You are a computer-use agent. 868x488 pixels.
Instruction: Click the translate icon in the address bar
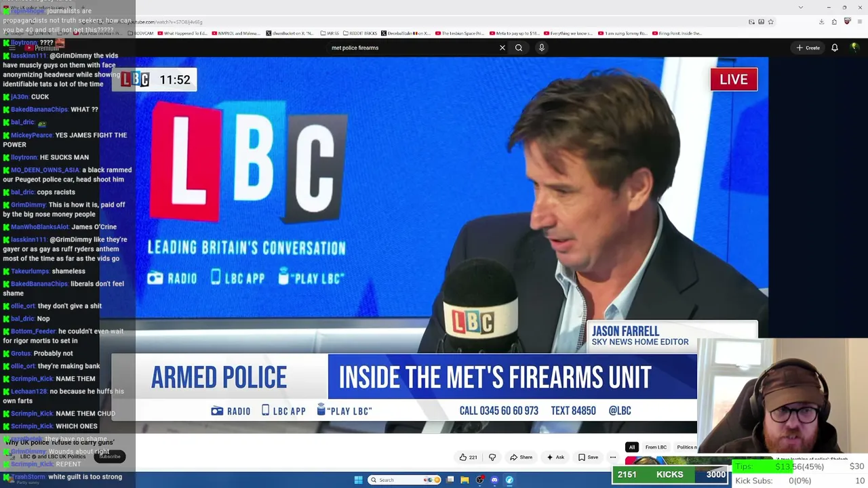tap(761, 22)
